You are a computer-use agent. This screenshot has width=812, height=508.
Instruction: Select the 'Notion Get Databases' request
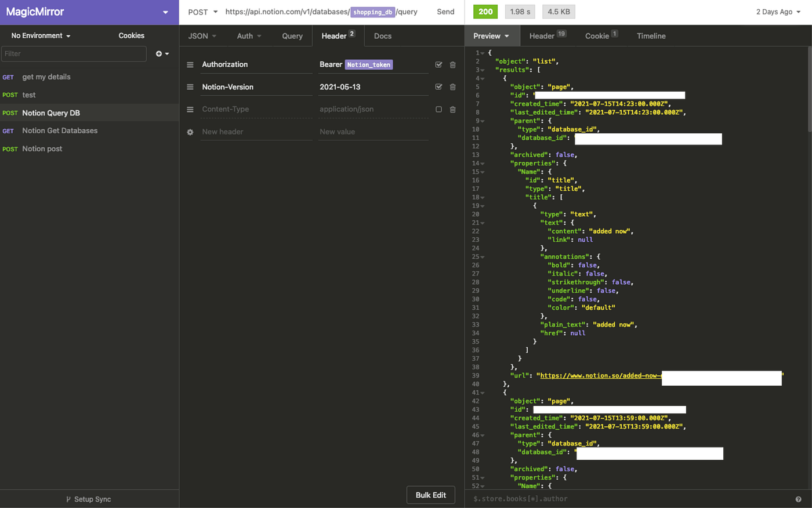[89, 131]
